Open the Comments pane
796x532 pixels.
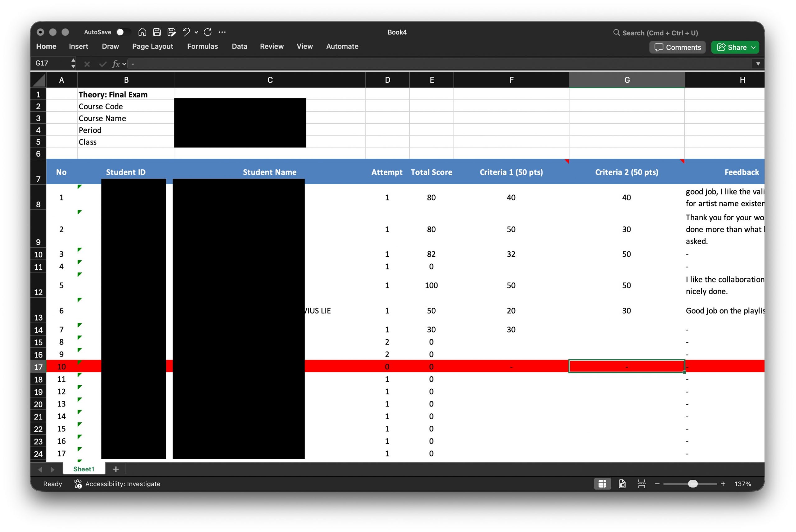click(677, 47)
